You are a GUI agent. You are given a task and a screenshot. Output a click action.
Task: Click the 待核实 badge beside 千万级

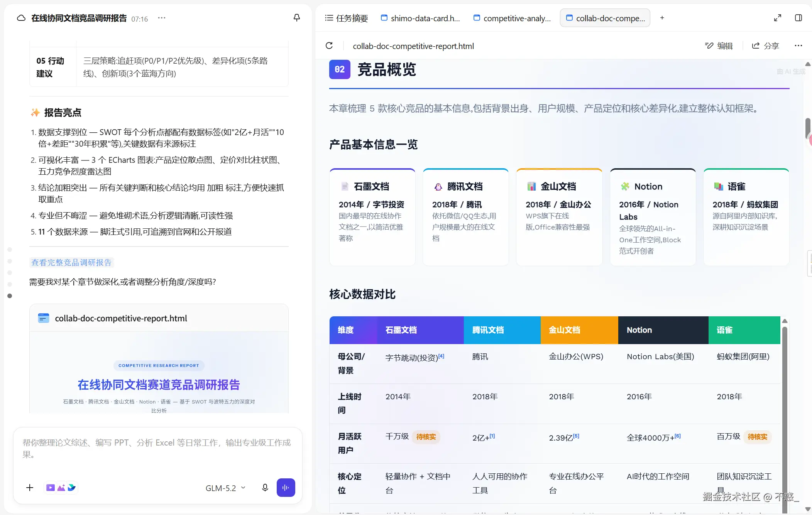(426, 437)
